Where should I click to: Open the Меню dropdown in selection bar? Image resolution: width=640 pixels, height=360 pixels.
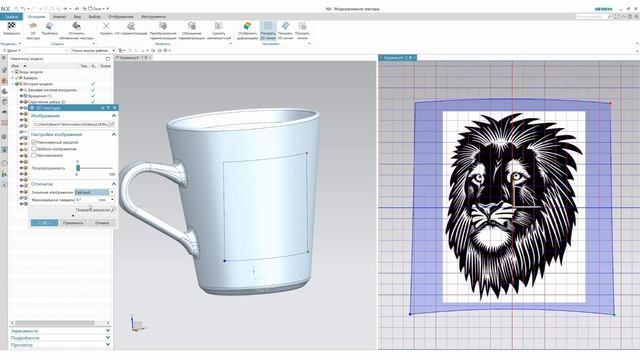click(x=11, y=51)
